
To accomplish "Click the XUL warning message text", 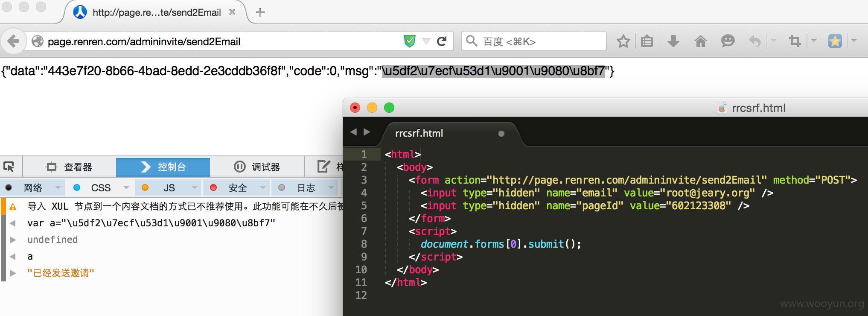I will 185,207.
